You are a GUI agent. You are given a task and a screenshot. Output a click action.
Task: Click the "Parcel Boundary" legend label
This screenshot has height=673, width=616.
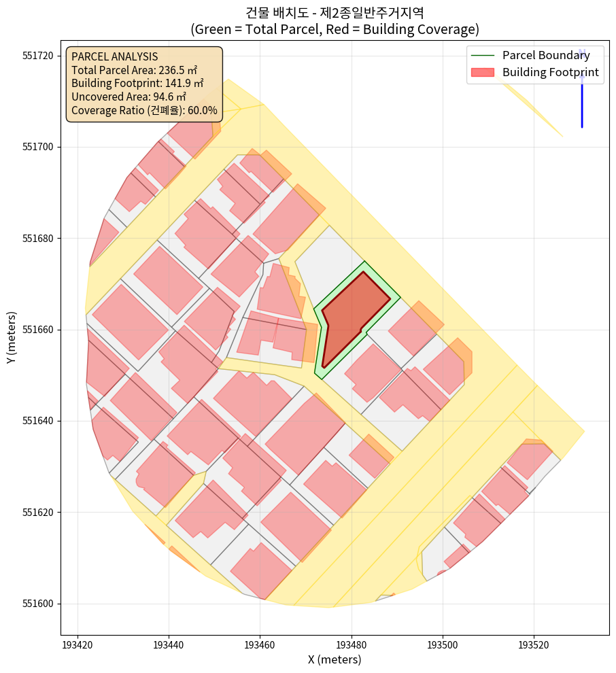546,56
